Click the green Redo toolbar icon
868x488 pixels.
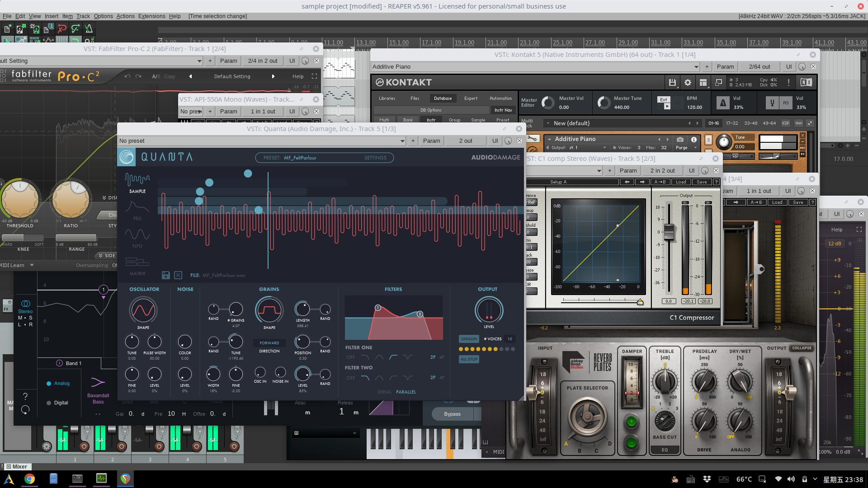point(75,29)
